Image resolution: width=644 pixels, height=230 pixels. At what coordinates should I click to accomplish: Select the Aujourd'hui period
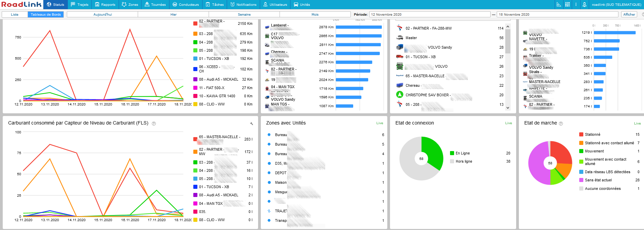click(103, 14)
